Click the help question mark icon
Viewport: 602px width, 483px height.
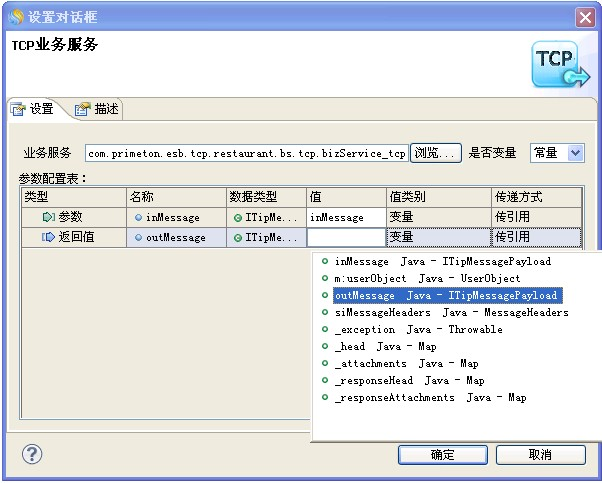pos(32,455)
